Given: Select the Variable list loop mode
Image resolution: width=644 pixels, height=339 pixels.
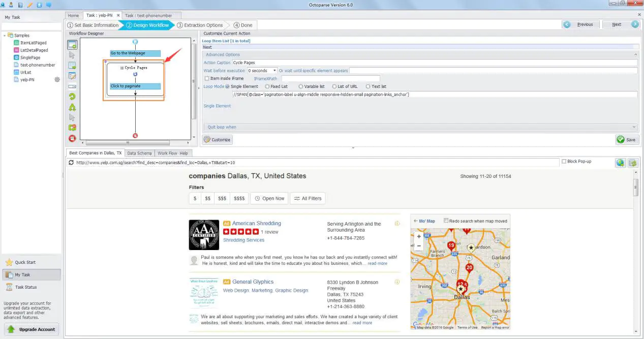Looking at the screenshot, I should (x=300, y=86).
